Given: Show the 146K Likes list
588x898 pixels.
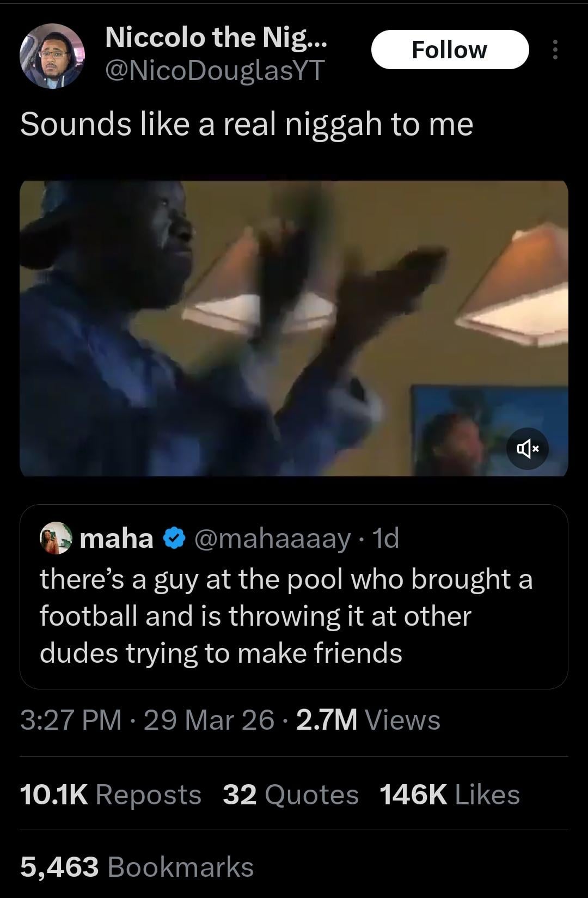Looking at the screenshot, I should click(x=450, y=795).
